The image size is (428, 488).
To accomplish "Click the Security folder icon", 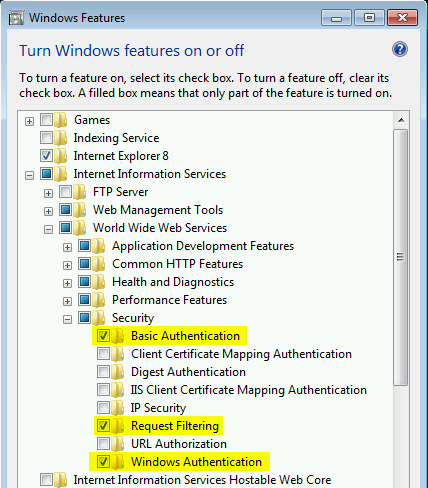I will click(x=99, y=318).
